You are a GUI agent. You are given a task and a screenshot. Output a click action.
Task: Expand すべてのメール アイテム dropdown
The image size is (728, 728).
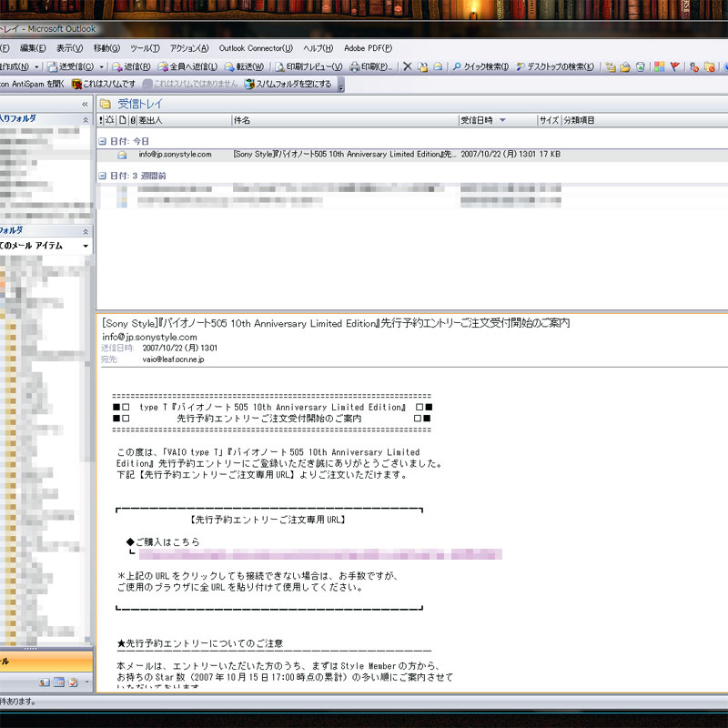[x=86, y=246]
